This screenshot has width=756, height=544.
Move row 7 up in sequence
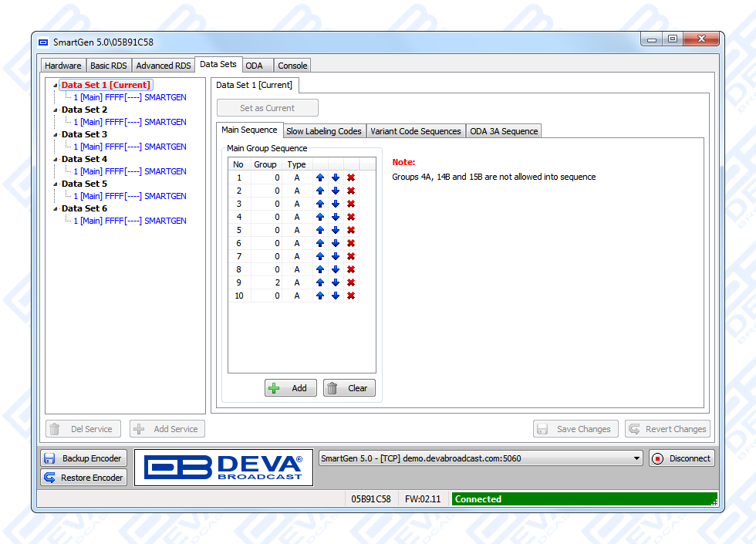pos(320,256)
